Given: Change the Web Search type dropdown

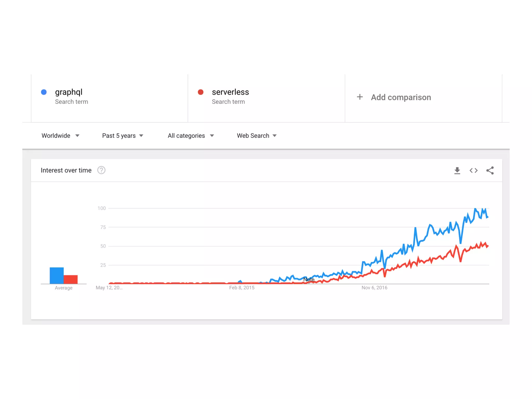Looking at the screenshot, I should click(x=257, y=136).
